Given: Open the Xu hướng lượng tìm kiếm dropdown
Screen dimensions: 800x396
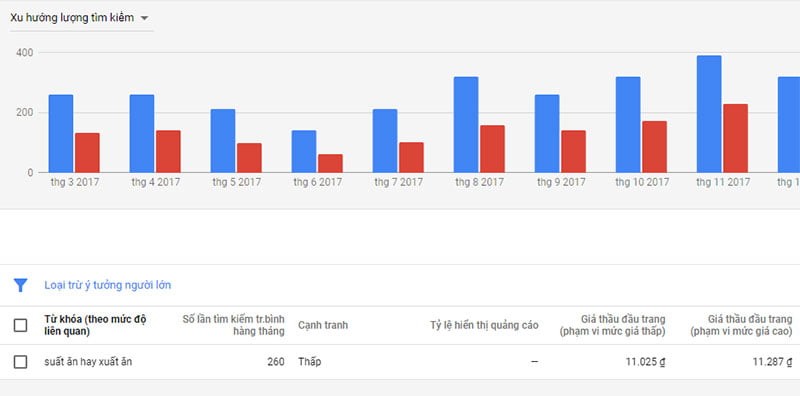Looking at the screenshot, I should [x=79, y=18].
